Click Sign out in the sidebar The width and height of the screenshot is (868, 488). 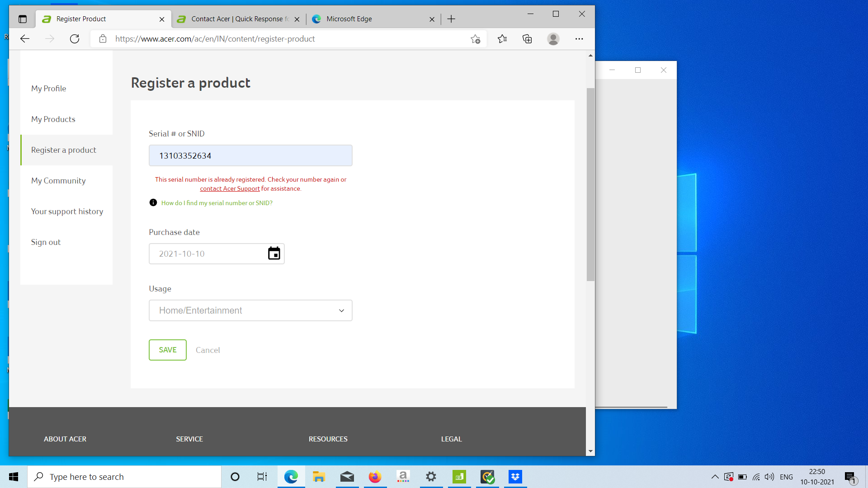pyautogui.click(x=46, y=242)
